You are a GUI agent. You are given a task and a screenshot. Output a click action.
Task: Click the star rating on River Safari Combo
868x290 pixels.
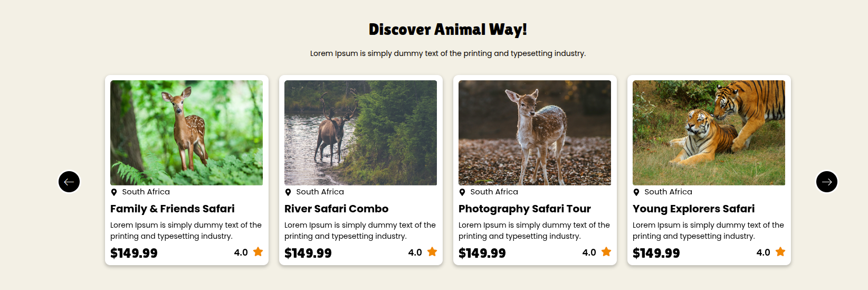[x=432, y=252]
